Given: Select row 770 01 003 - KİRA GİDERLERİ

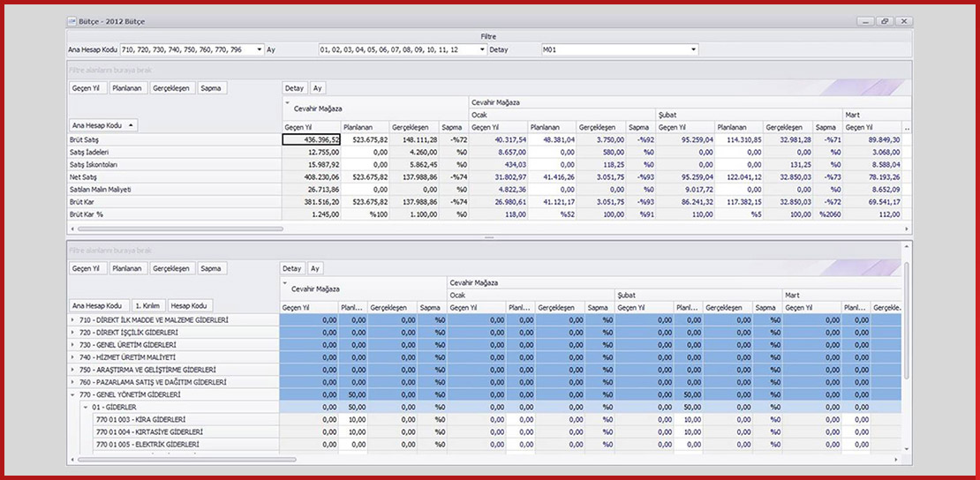Looking at the screenshot, I should 186,419.
